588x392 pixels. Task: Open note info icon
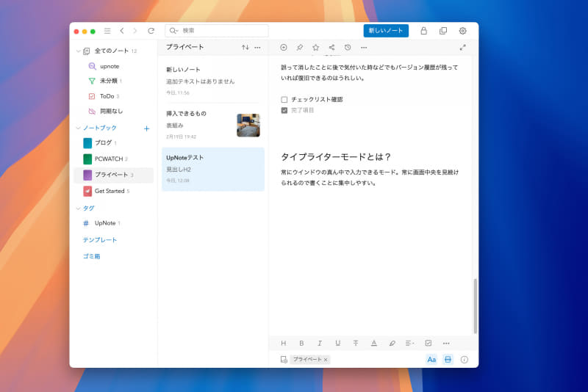[465, 360]
